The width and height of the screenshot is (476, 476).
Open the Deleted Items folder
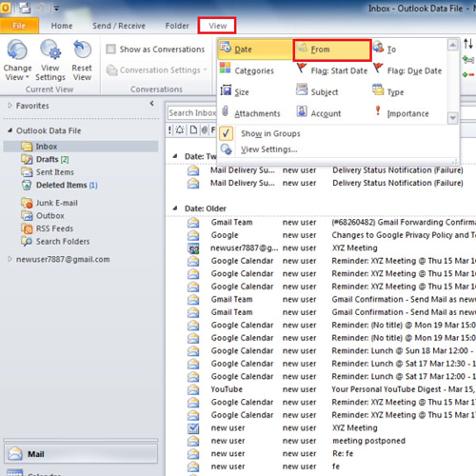[59, 185]
